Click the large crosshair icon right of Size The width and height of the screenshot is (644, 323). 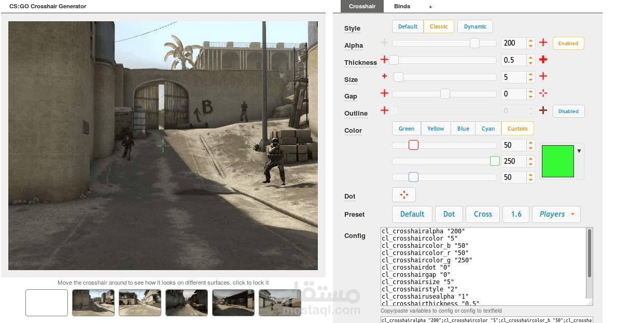[543, 76]
